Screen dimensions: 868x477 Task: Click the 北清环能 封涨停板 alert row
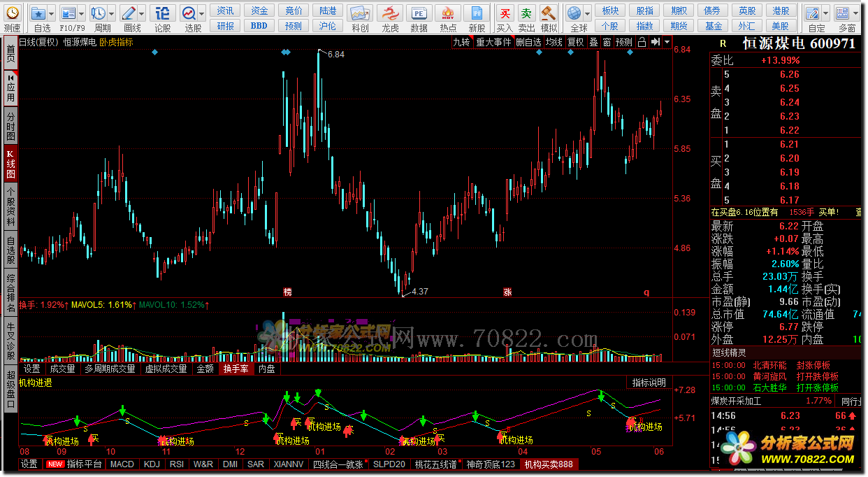[x=786, y=365]
